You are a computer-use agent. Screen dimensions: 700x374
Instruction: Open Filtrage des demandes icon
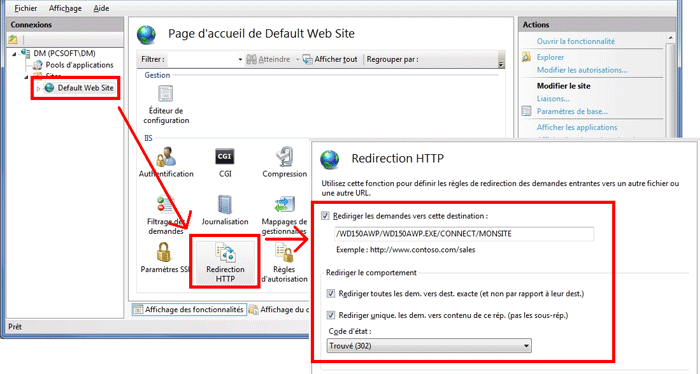click(x=166, y=216)
